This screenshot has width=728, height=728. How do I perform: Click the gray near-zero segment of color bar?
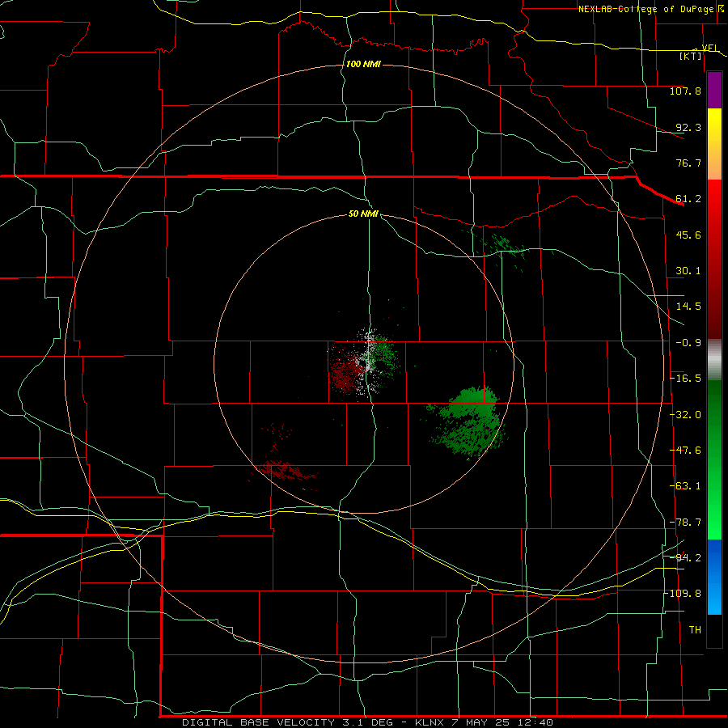pos(714,359)
